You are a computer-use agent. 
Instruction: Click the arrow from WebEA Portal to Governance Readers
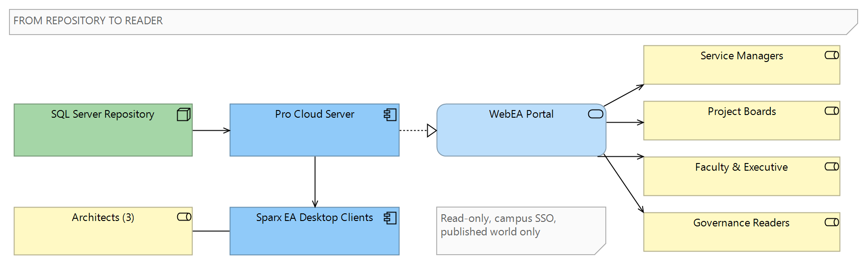pyautogui.click(x=624, y=184)
